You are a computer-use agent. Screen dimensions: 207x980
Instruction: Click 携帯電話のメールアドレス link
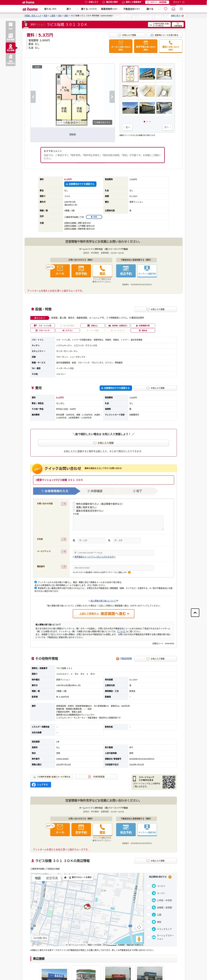point(95,557)
